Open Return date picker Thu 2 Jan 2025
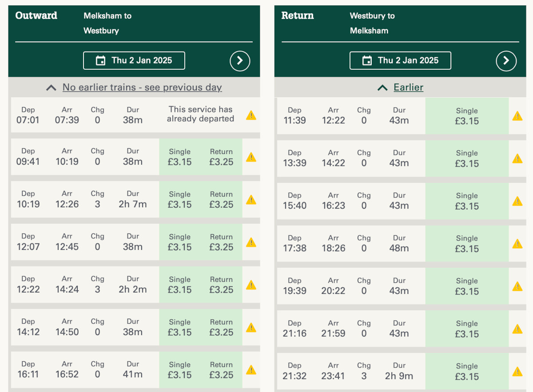 click(x=400, y=61)
